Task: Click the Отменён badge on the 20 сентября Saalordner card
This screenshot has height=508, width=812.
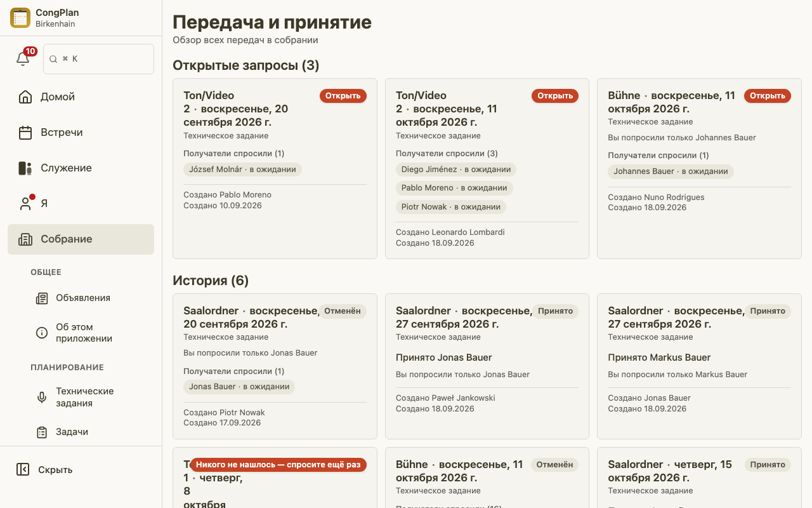Action: click(343, 311)
